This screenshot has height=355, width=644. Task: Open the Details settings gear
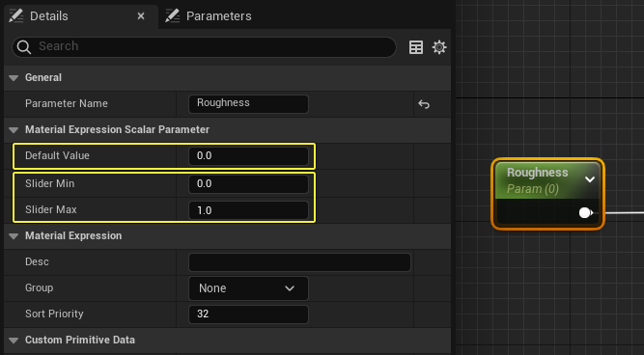pyautogui.click(x=439, y=47)
